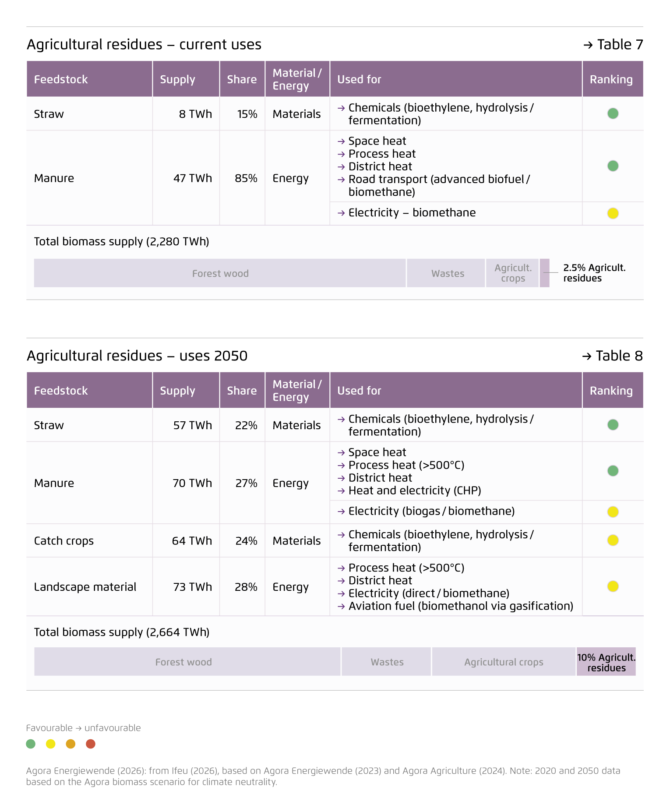The height and width of the screenshot is (812, 670).
Task: Follow the Table 7 arrow link
Action: pos(613,45)
